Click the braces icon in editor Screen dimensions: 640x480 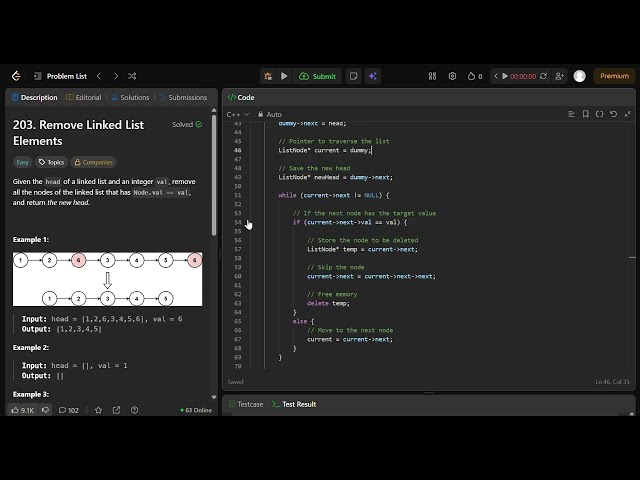[600, 114]
